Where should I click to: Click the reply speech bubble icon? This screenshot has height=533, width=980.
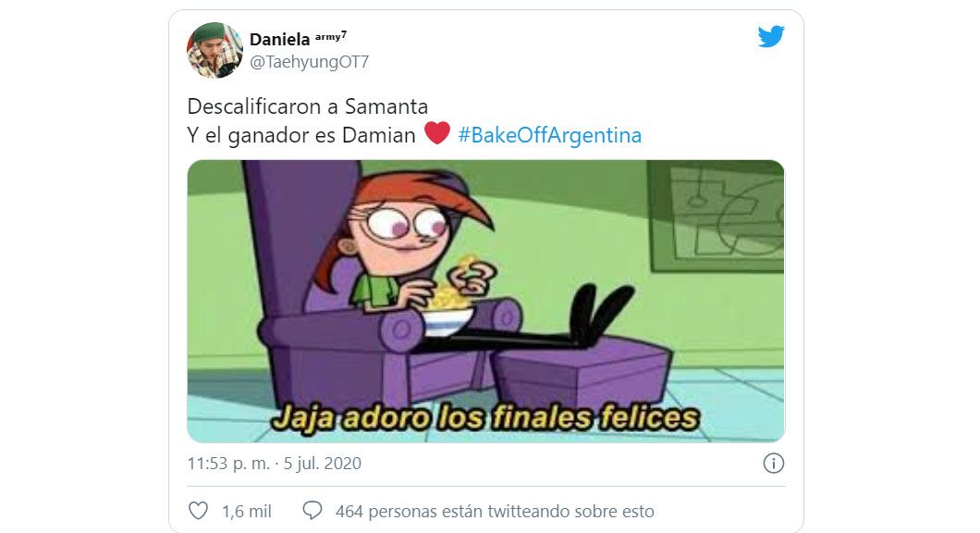click(x=312, y=511)
